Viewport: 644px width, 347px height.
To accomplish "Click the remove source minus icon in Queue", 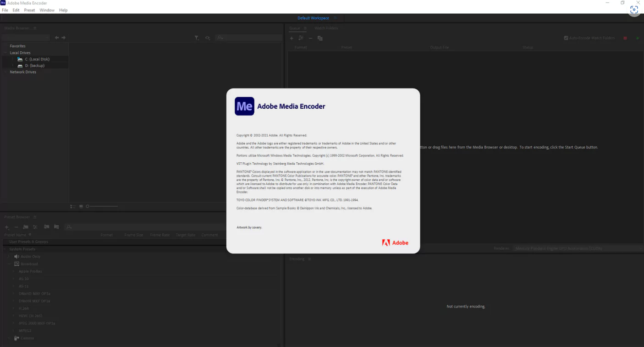I will pyautogui.click(x=311, y=38).
